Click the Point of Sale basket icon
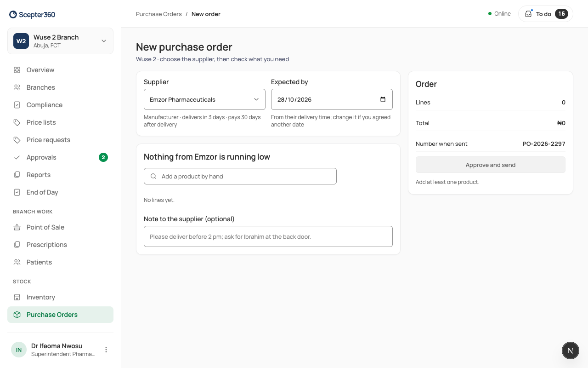This screenshot has width=588, height=368. (x=17, y=227)
